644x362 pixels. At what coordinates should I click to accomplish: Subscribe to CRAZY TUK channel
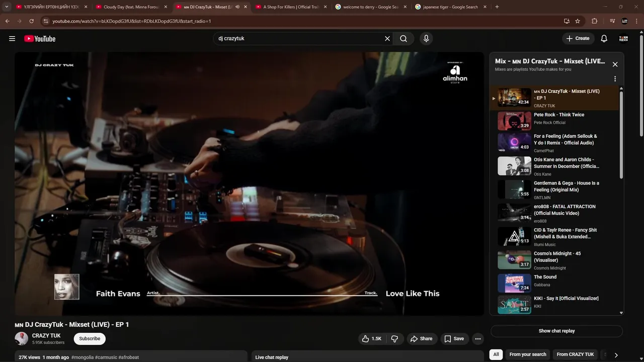pyautogui.click(x=90, y=339)
